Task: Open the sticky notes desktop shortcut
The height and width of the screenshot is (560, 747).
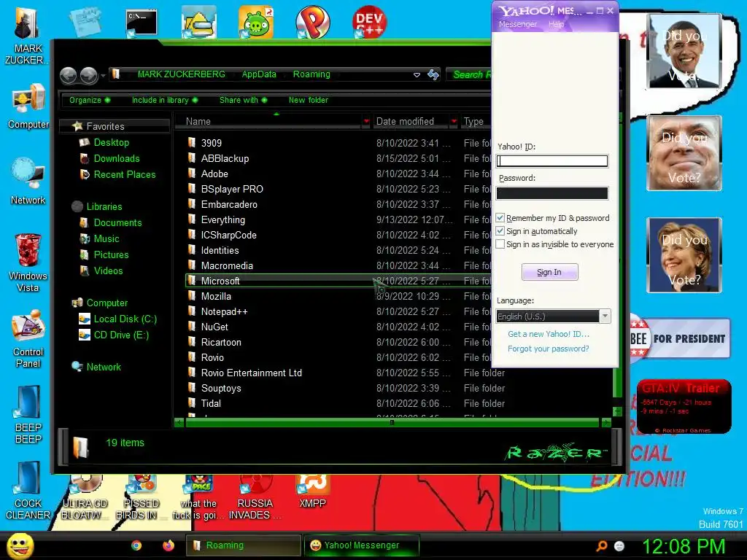Action: click(x=85, y=22)
